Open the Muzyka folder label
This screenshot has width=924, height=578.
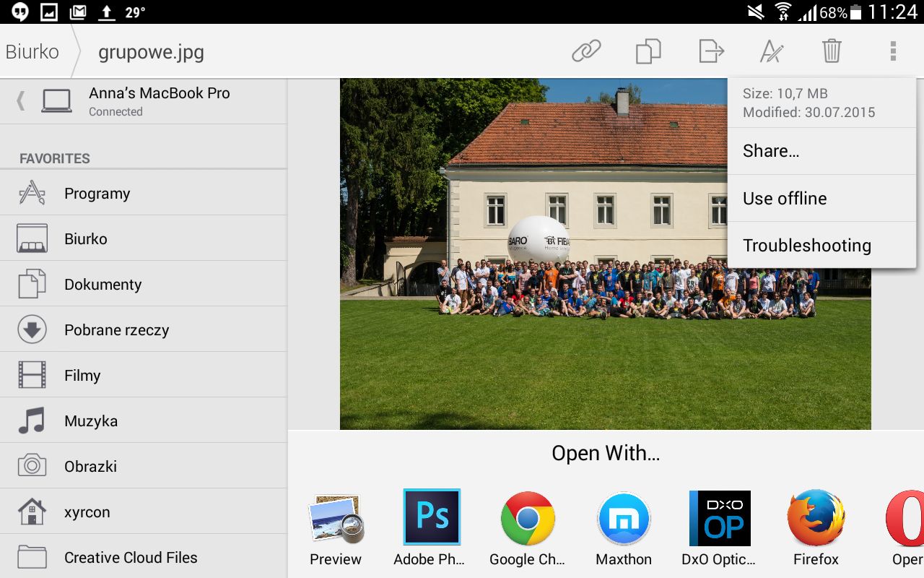tap(91, 421)
